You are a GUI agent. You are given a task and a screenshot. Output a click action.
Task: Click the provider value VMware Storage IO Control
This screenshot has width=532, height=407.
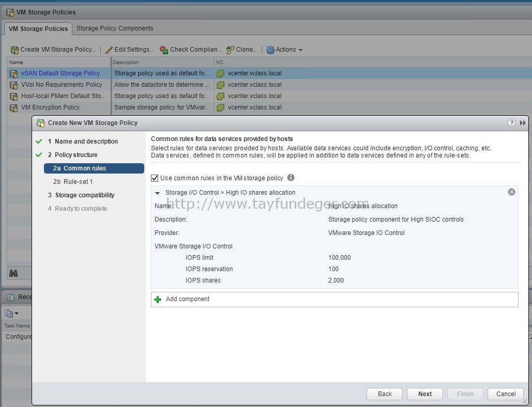click(366, 233)
